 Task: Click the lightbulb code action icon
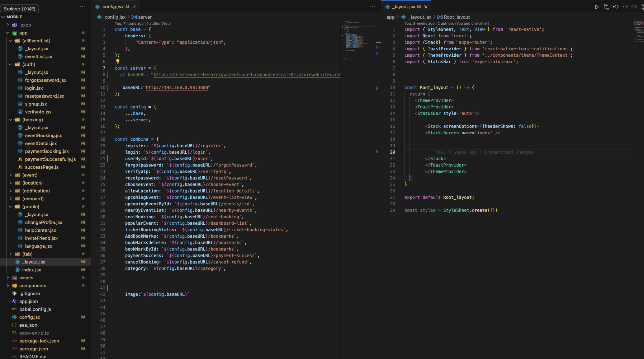(118, 61)
